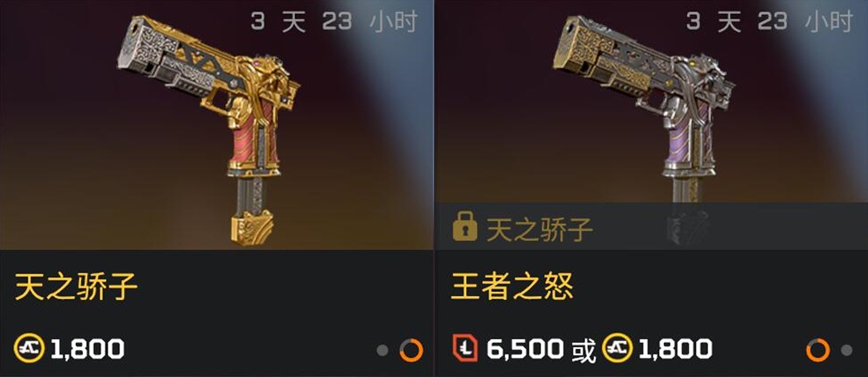The width and height of the screenshot is (868, 377).
Task: Click the gold magazine base of the left pistol
Action: (x=252, y=229)
